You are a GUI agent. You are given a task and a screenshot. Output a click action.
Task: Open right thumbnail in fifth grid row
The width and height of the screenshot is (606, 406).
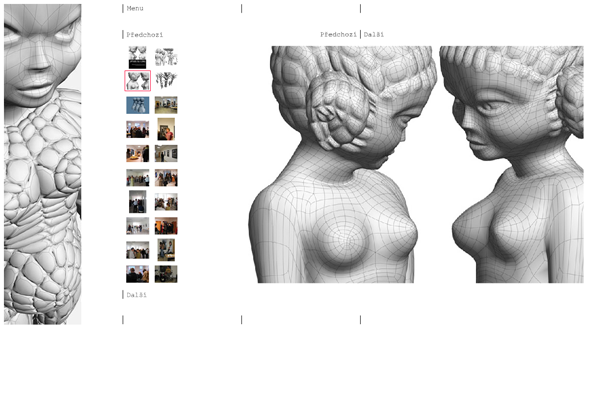166,153
